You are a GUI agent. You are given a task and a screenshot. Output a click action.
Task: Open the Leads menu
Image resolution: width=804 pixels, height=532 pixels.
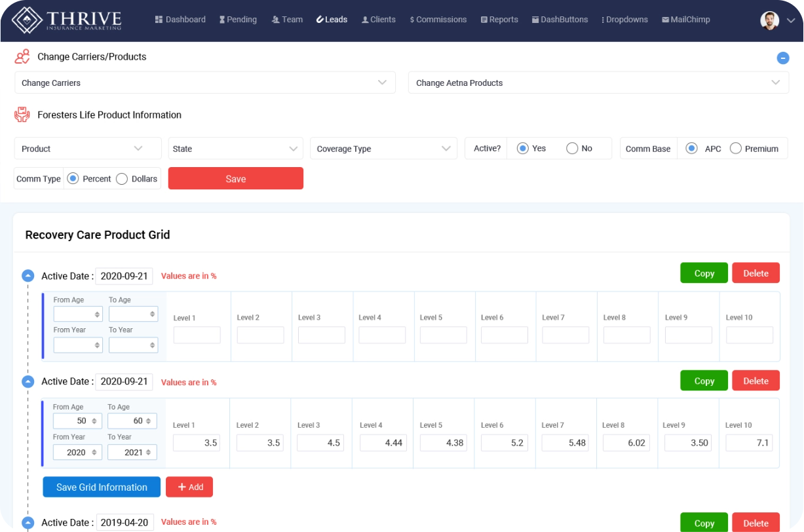tap(332, 20)
